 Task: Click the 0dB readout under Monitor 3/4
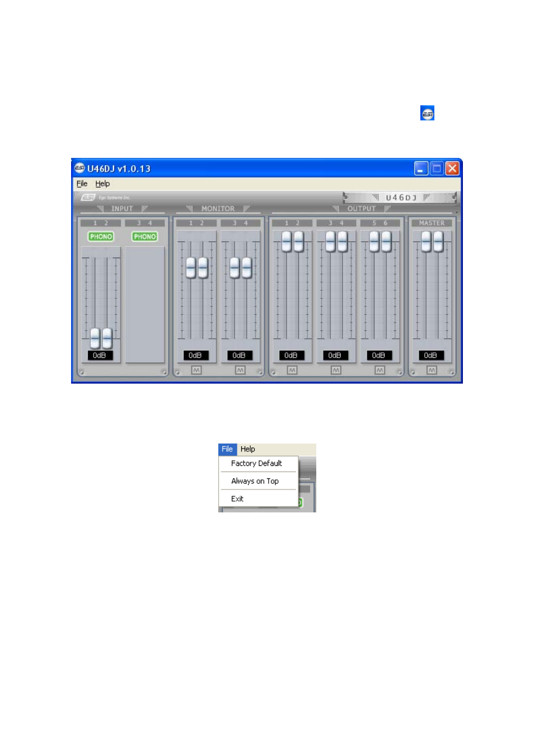[240, 355]
